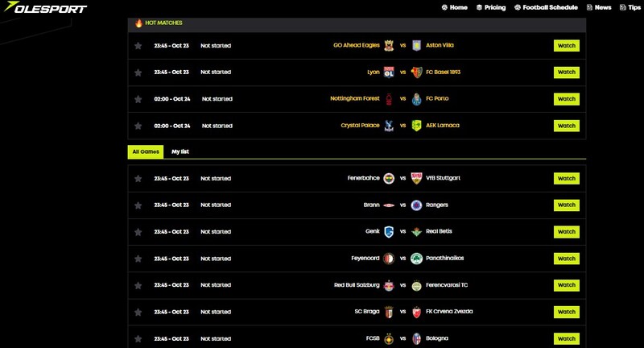This screenshot has height=348, width=644.
Task: Star the Genk vs Real Betis match
Action: pos(138,232)
